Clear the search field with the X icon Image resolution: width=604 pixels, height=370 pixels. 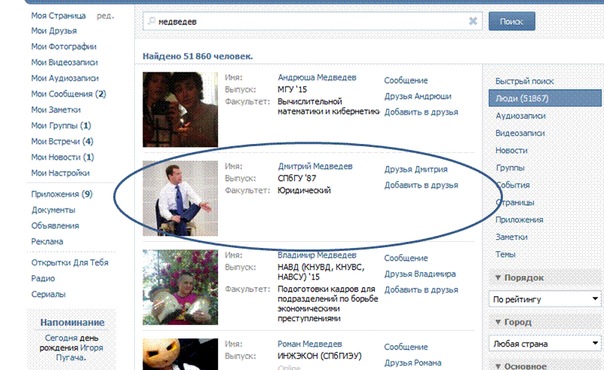(473, 21)
